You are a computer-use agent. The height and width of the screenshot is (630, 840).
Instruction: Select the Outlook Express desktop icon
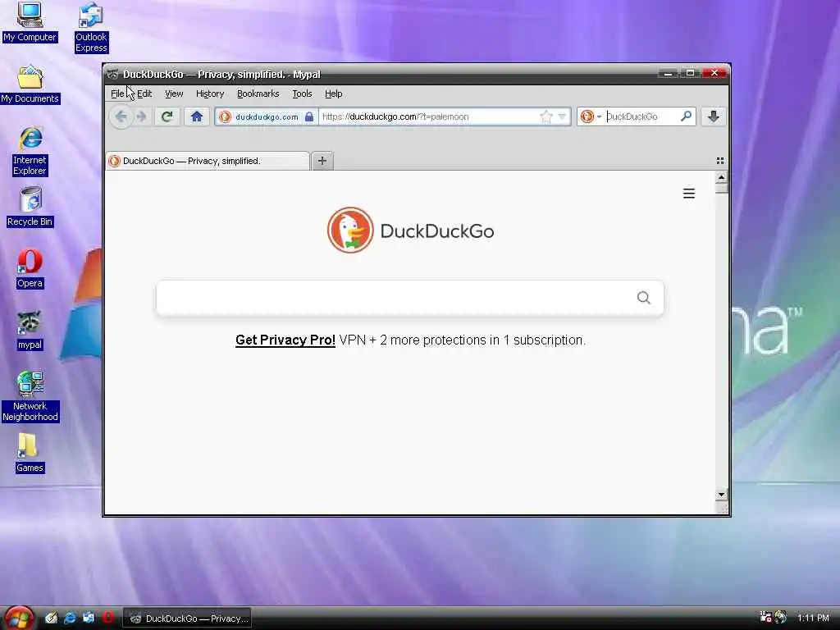91,27
